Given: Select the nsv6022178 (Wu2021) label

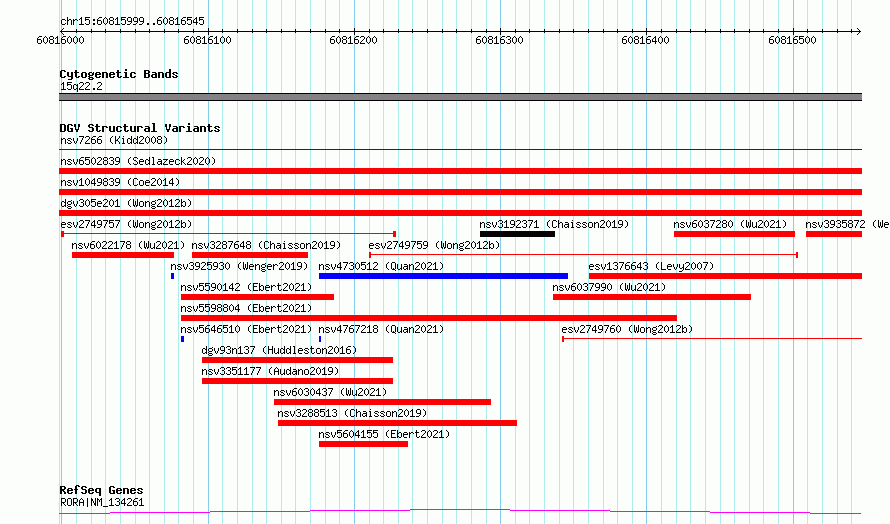Looking at the screenshot, I should [128, 245].
